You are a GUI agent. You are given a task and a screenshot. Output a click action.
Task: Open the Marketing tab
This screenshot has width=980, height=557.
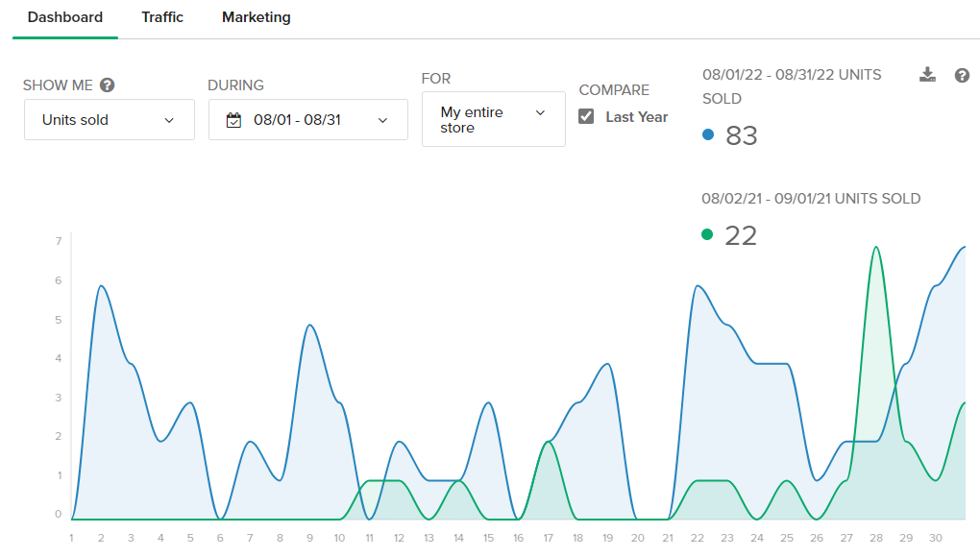point(257,17)
